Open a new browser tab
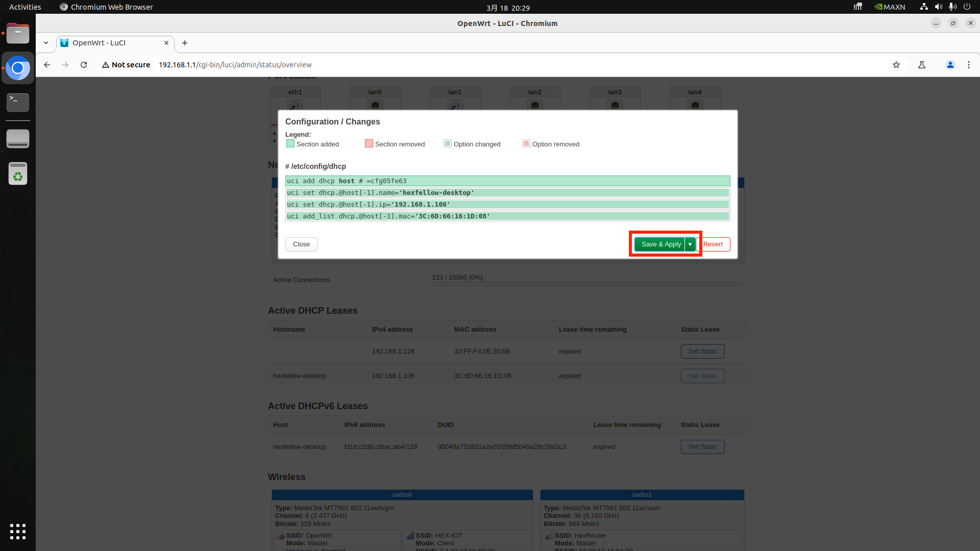Viewport: 980px width, 551px height. click(185, 43)
